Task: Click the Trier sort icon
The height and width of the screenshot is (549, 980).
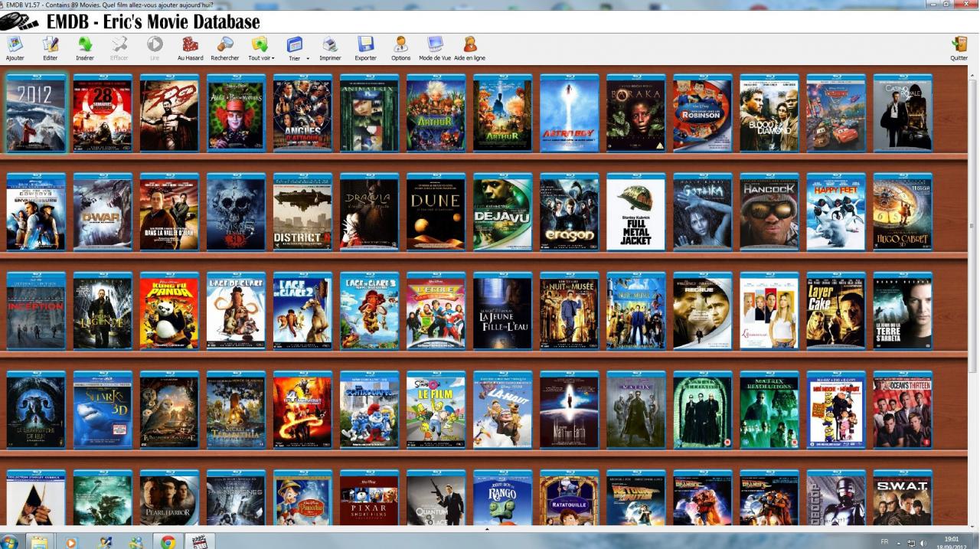Action: [294, 44]
